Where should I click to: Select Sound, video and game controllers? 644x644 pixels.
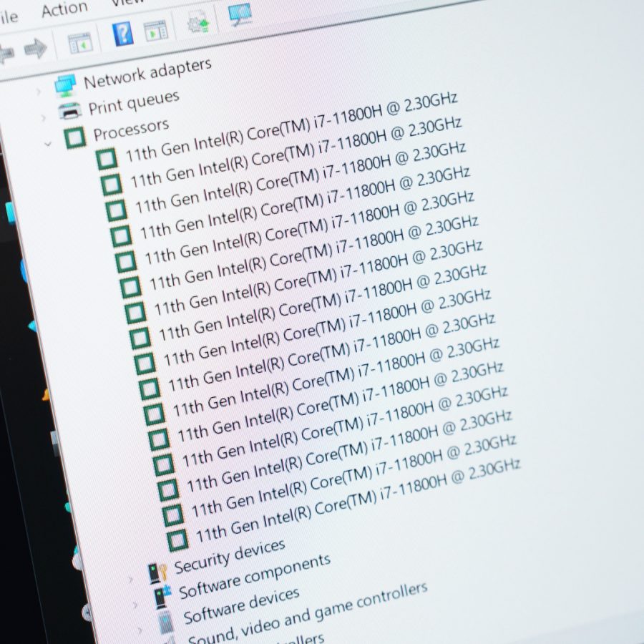click(x=308, y=614)
